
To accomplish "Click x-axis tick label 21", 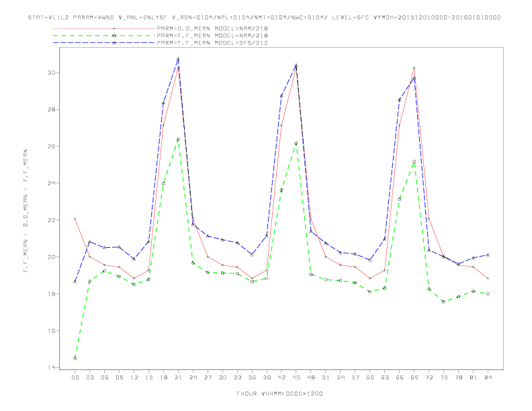I will point(178,377).
